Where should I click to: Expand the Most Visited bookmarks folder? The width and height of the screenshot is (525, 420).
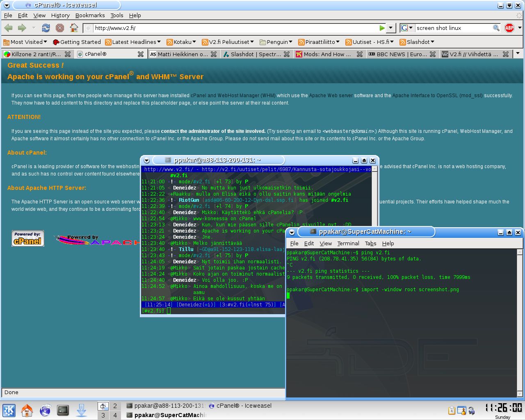[25, 42]
